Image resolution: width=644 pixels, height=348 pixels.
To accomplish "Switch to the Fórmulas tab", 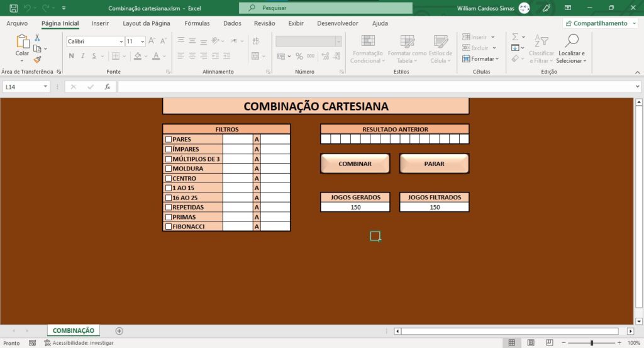I will coord(197,23).
